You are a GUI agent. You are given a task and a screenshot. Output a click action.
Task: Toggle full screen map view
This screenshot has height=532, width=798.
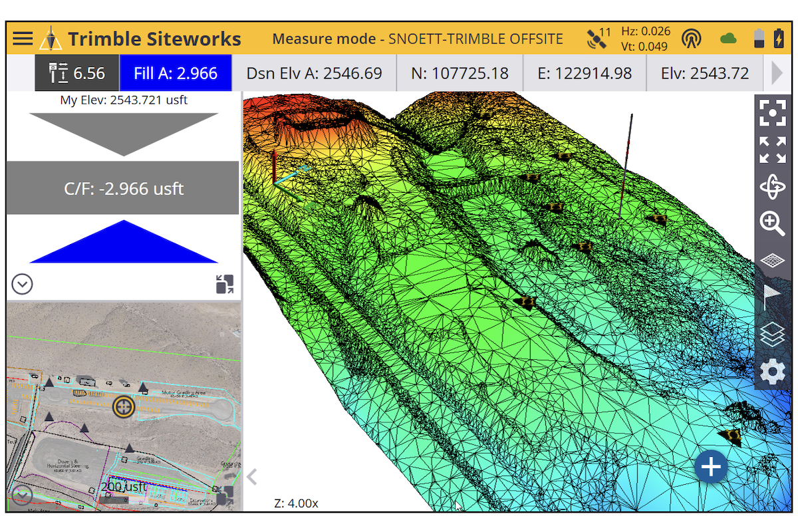(x=772, y=150)
